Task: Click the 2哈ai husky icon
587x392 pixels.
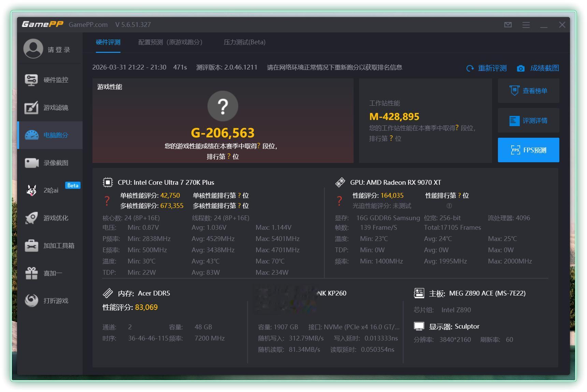Action: pos(31,191)
